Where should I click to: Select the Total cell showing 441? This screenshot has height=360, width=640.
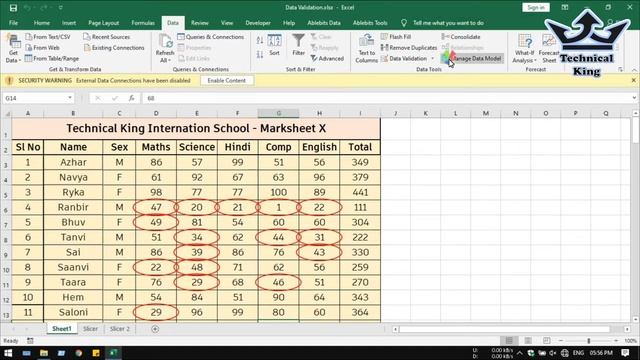(360, 192)
